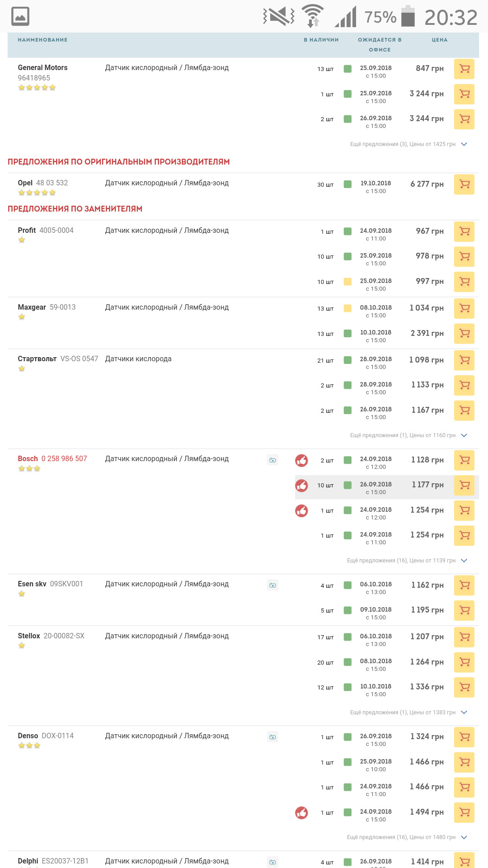488x868 pixels.
Task: Click the recommended thumbs-up badge on Denso offer
Action: (301, 812)
